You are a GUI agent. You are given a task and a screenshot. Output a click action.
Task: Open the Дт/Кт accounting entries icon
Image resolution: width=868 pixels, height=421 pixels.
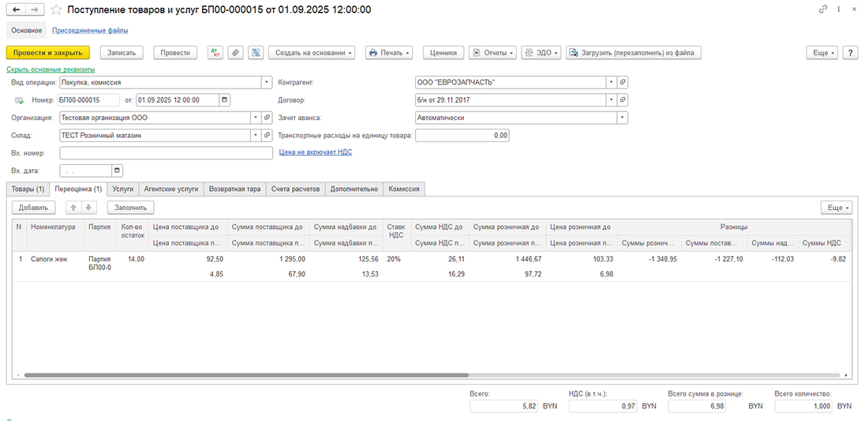215,53
